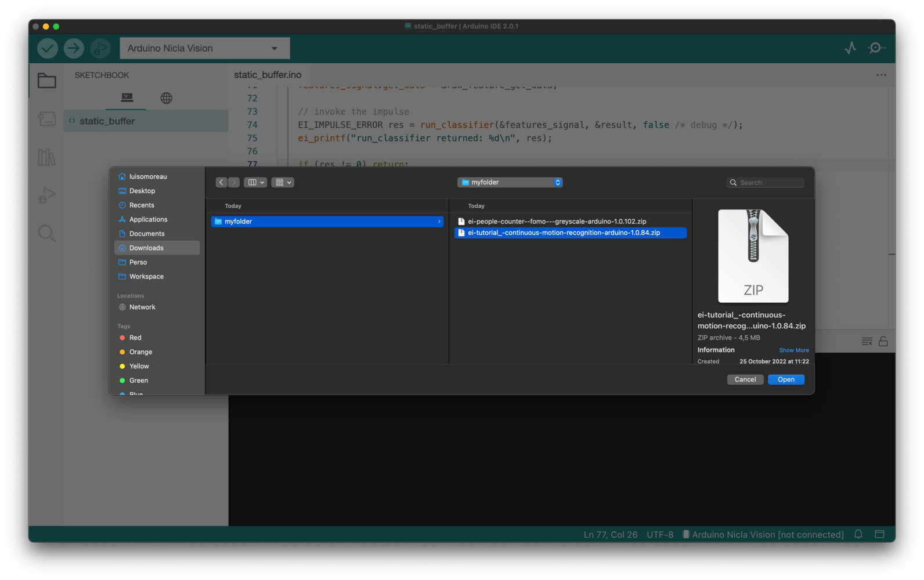Viewport: 924px width, 580px height.
Task: Open the Debug sidebar icon
Action: [46, 195]
